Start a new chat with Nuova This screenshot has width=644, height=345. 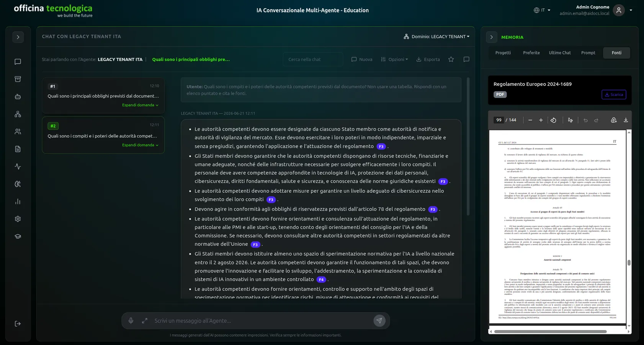[x=362, y=59]
